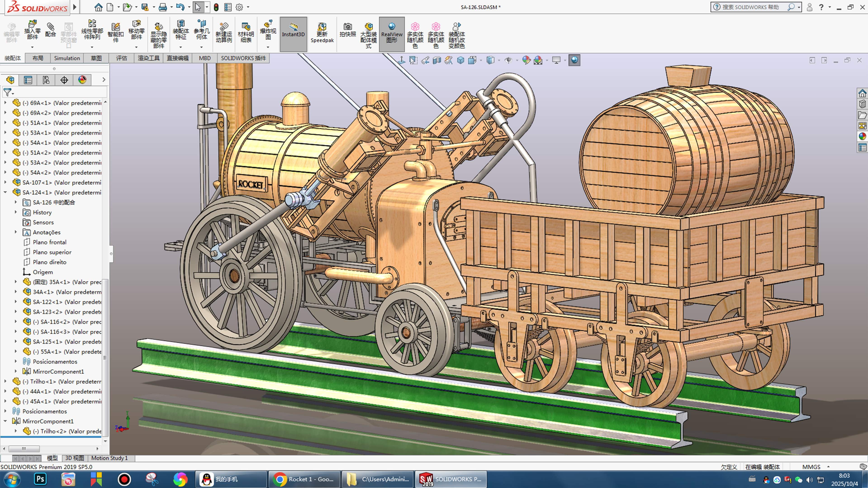Click the SOLIDWORKS help search field
This screenshot has height=488, width=868.
coord(751,7)
